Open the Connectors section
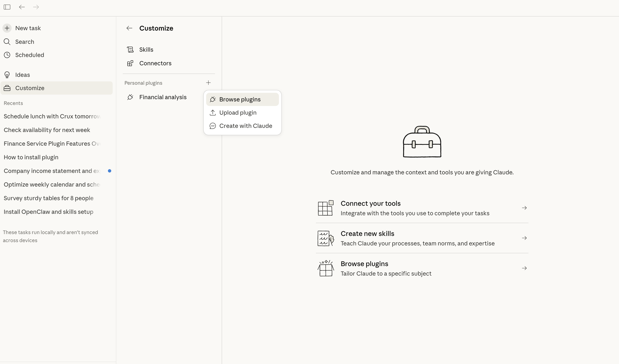 155,63
